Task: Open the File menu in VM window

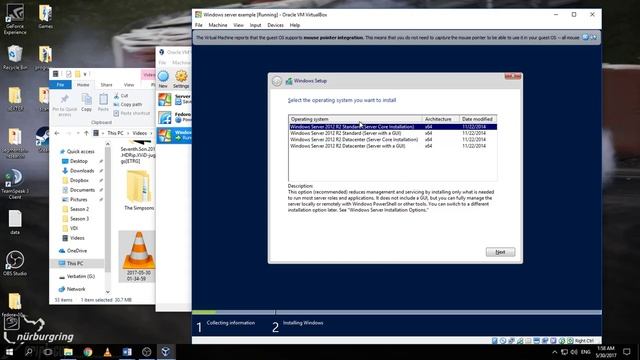Action: (x=199, y=25)
